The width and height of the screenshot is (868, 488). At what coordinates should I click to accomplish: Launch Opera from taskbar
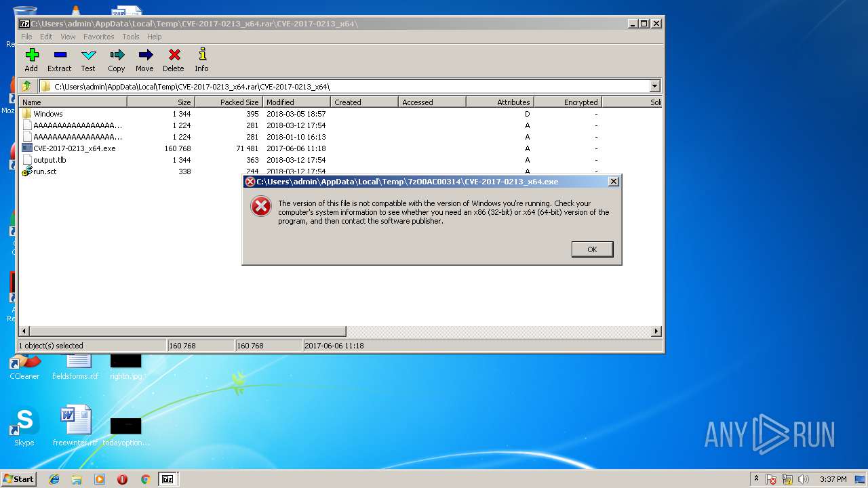pos(122,479)
